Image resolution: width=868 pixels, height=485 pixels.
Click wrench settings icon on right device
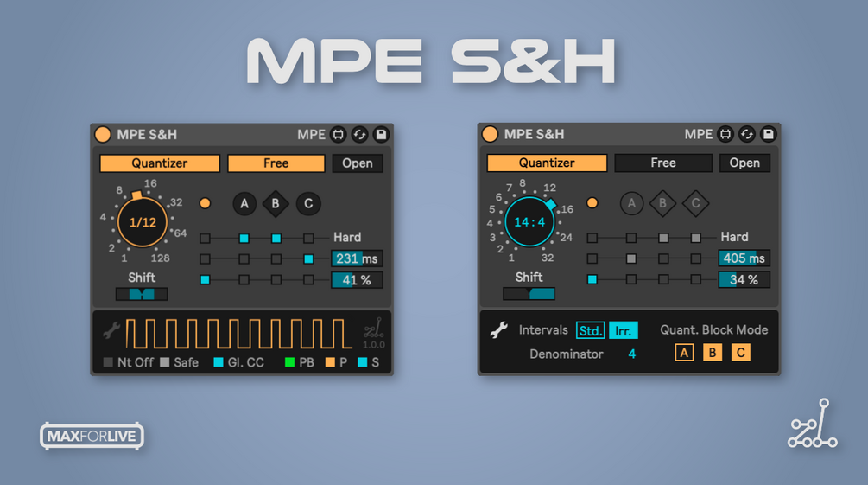(x=498, y=329)
